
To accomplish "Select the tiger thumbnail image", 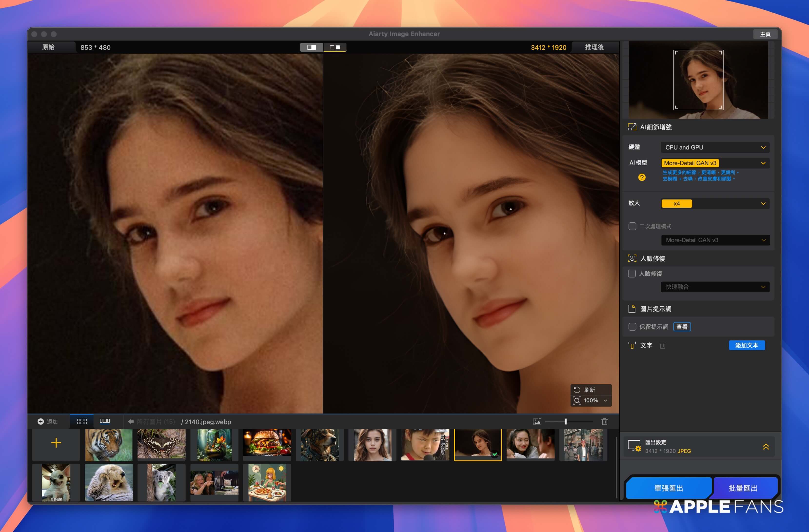I will tap(109, 445).
